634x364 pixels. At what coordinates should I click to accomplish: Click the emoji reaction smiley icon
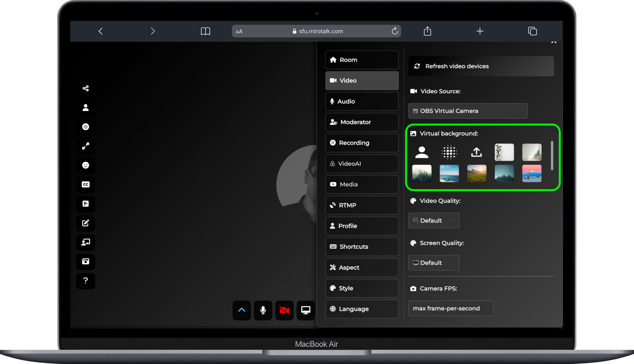[x=86, y=165]
